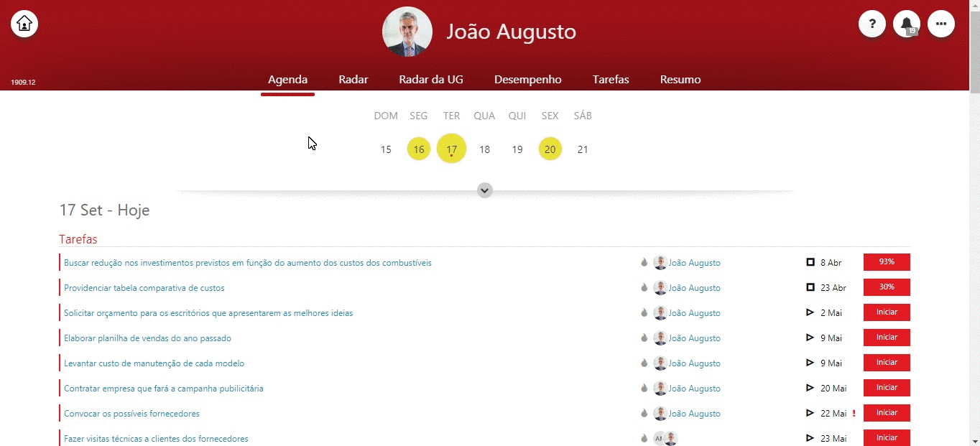Switch to the Radar da UG tab
The image size is (980, 446).
click(x=431, y=80)
